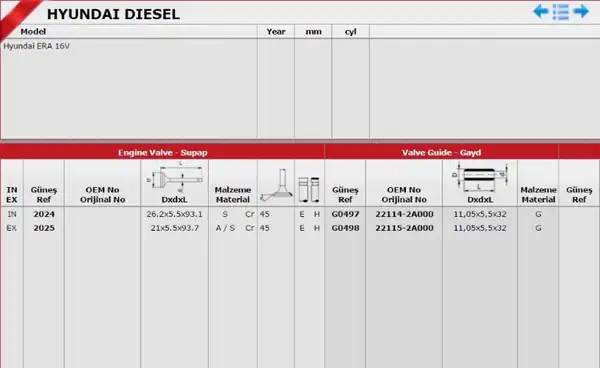Select OEM number 22115-2A000
Image resolution: width=600 pixels, height=368 pixels.
pyautogui.click(x=404, y=228)
